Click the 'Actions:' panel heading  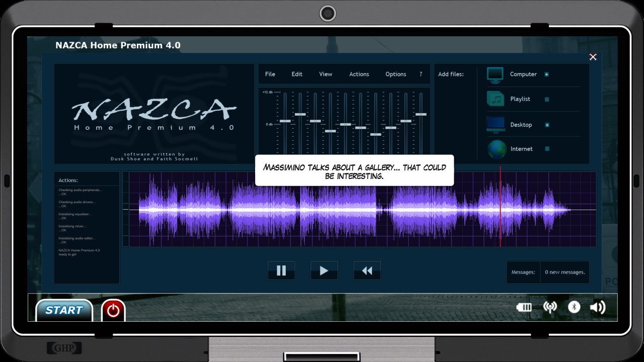68,180
